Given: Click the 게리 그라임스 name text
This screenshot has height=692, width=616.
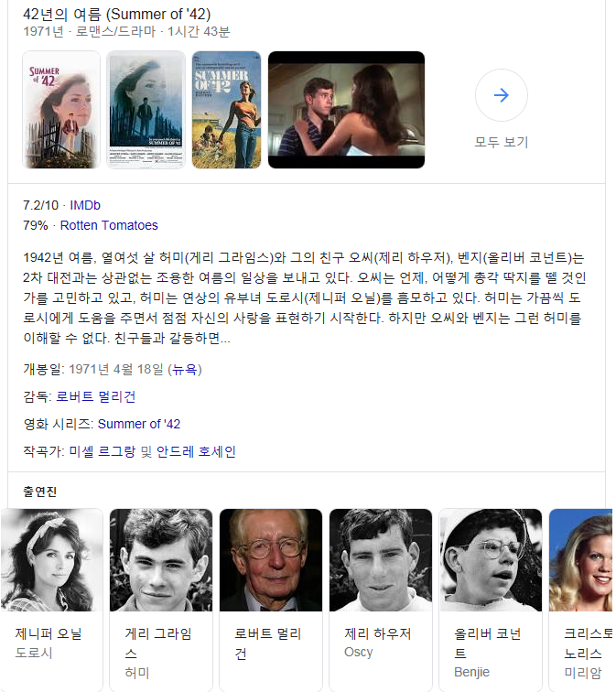Looking at the screenshot, I should click(158, 643).
